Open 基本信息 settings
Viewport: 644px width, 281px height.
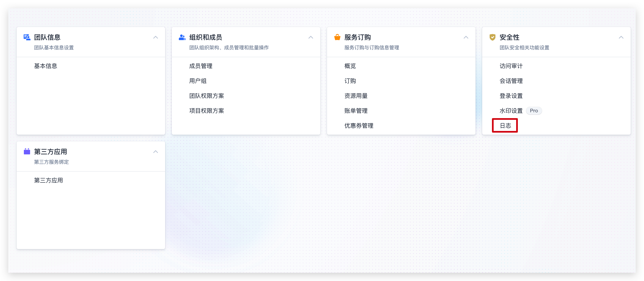pos(45,66)
